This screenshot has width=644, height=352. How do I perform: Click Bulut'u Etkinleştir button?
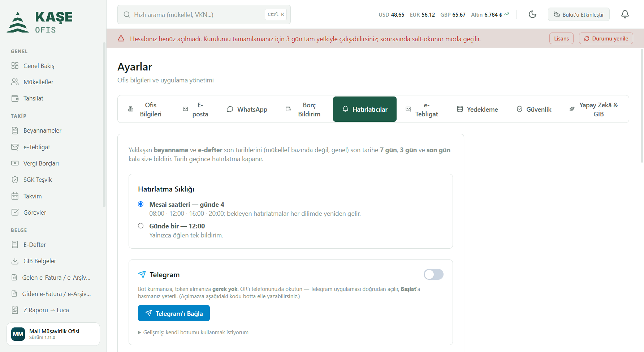click(x=579, y=14)
